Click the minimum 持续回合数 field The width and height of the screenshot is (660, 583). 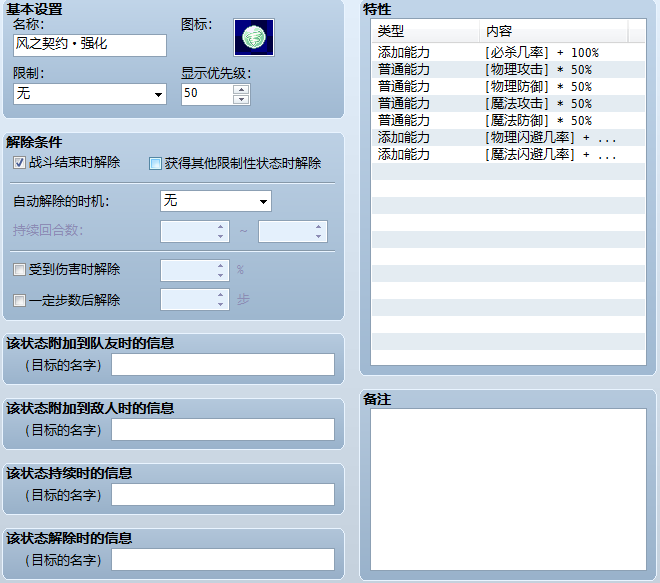(x=194, y=232)
